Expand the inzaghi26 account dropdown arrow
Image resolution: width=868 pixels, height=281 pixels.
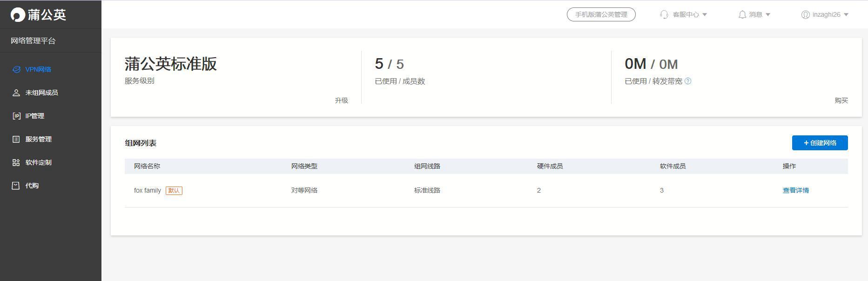[x=846, y=15]
